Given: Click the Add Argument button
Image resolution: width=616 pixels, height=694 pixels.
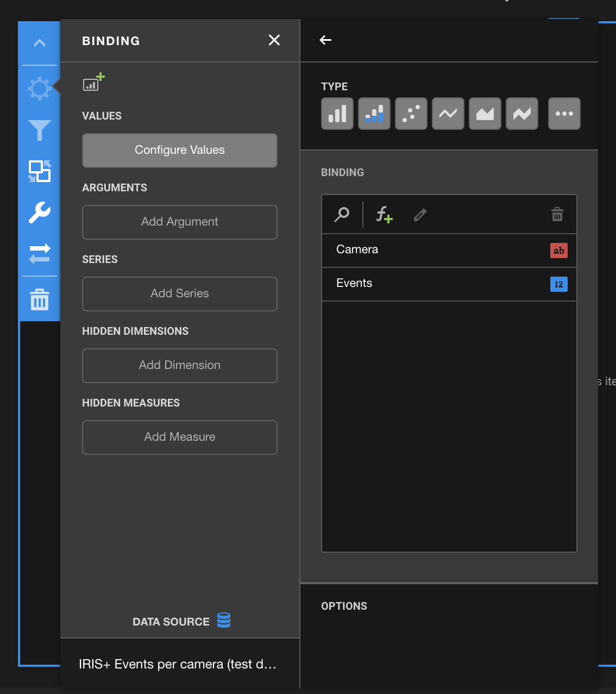Looking at the screenshot, I should point(180,222).
